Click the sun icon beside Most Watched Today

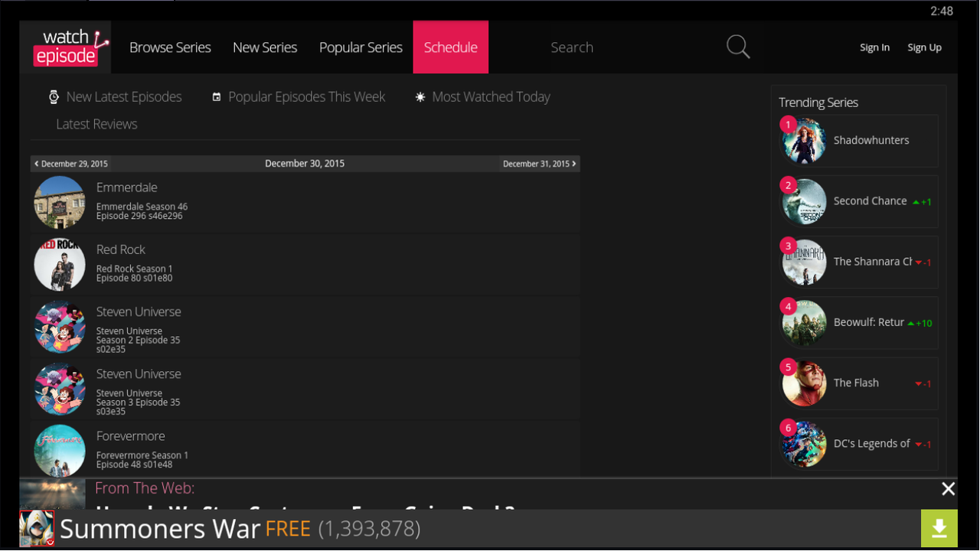(x=420, y=96)
